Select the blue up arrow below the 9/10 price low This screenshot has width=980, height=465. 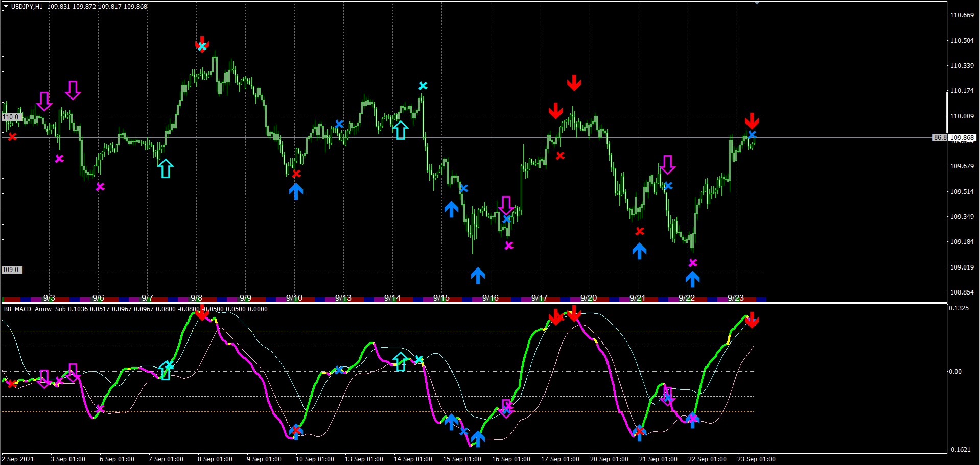tap(296, 191)
